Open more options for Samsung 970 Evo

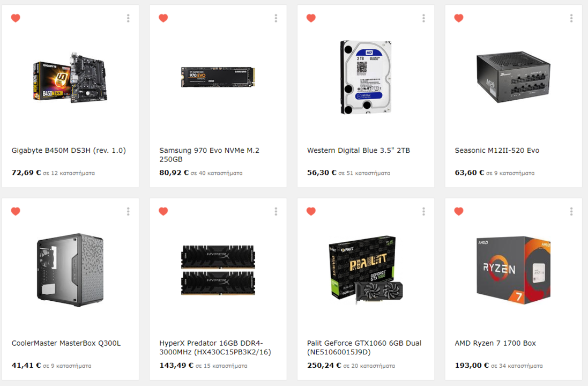click(x=276, y=18)
